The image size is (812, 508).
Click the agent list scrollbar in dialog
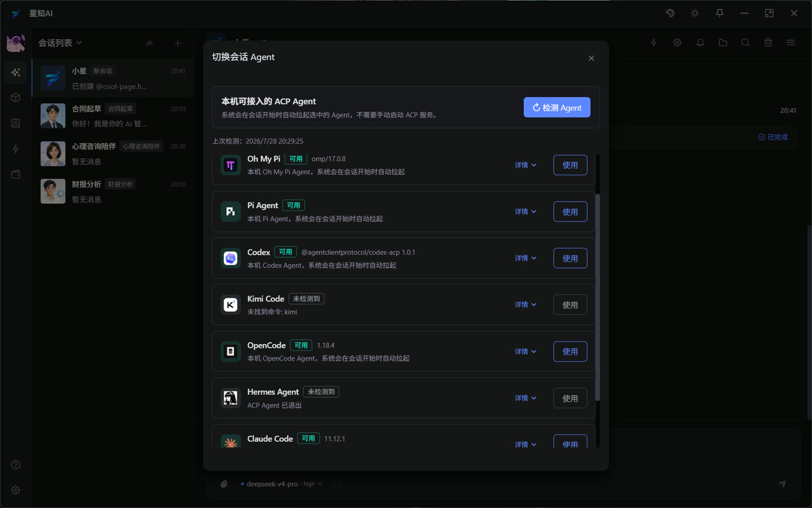coord(597,297)
